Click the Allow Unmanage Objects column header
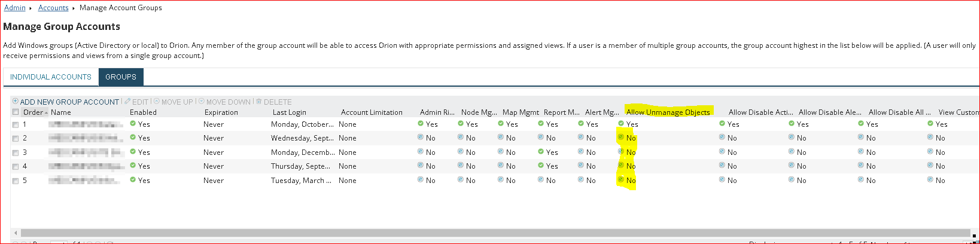 click(x=668, y=112)
